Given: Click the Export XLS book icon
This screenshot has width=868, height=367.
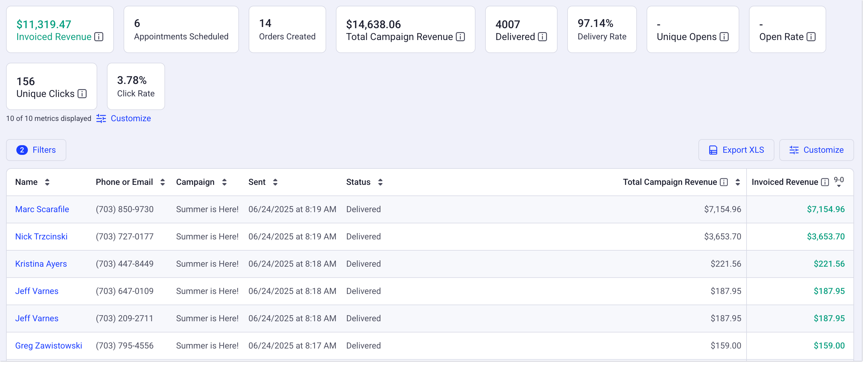Looking at the screenshot, I should click(713, 150).
